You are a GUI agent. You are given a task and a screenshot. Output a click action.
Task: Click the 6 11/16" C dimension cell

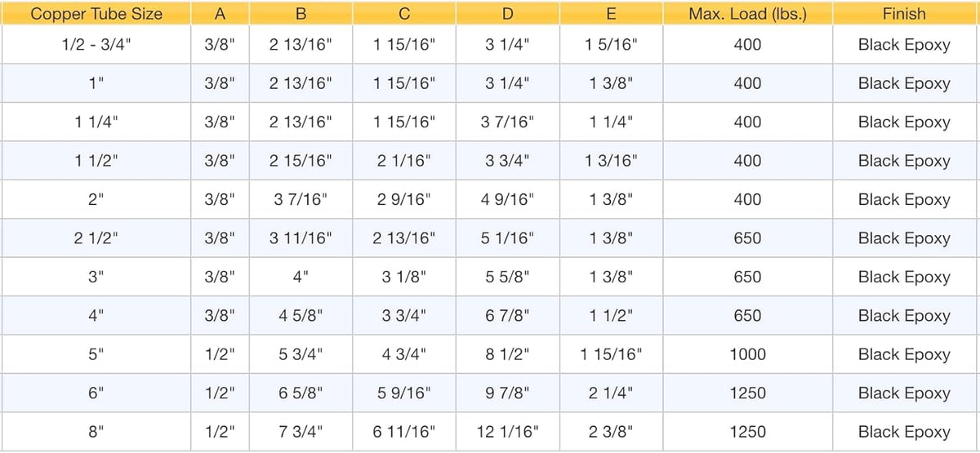pyautogui.click(x=404, y=432)
